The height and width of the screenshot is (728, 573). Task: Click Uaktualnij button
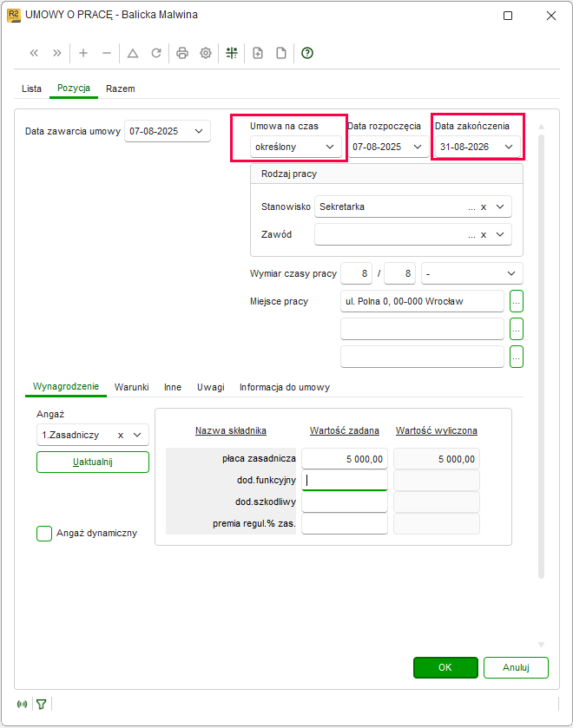click(93, 462)
